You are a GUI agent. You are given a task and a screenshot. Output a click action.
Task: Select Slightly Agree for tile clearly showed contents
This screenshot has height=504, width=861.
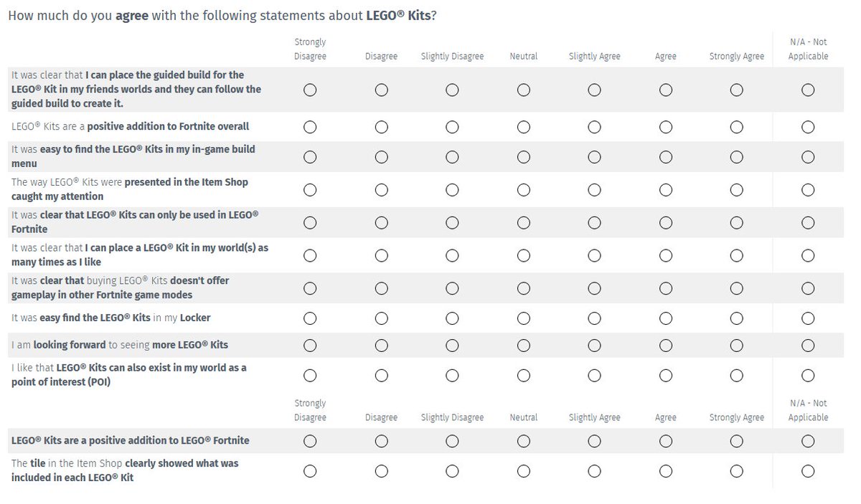point(594,471)
